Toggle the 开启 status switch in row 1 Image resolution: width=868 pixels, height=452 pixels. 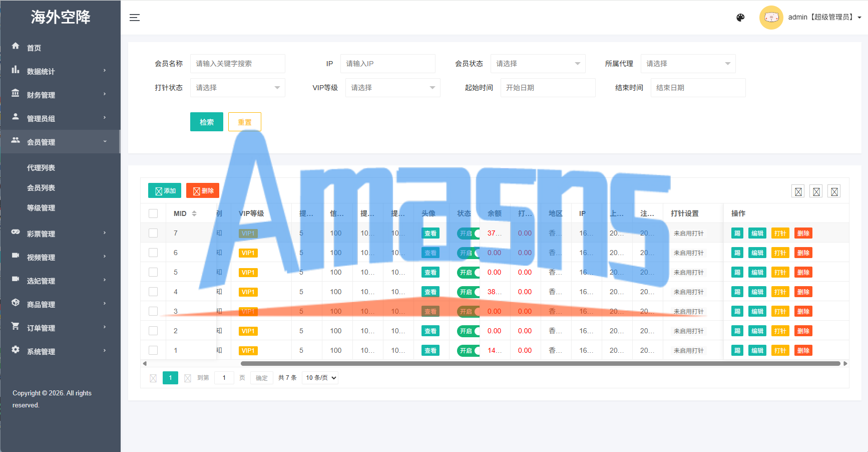[x=469, y=350]
